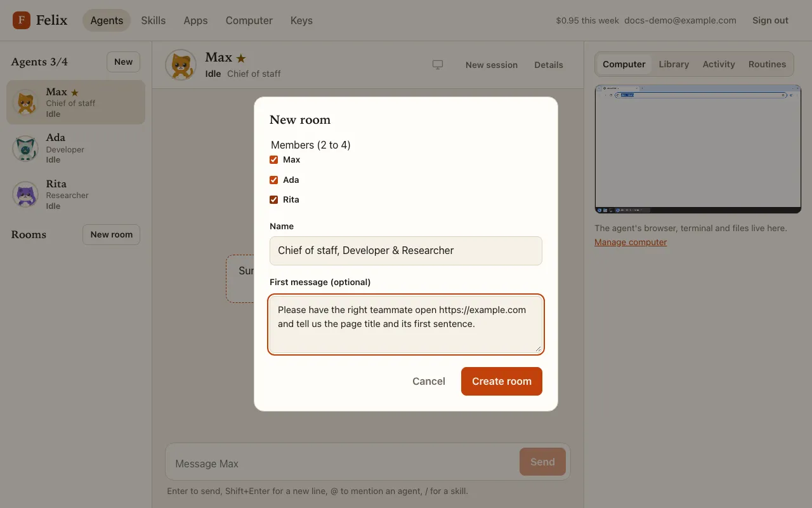Open the Details view for Max
The height and width of the screenshot is (508, 812).
[549, 65]
